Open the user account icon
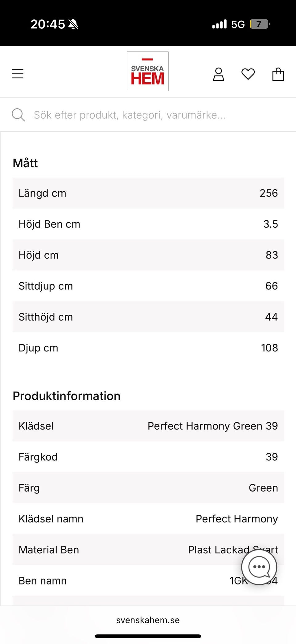Image resolution: width=296 pixels, height=644 pixels. coord(218,74)
